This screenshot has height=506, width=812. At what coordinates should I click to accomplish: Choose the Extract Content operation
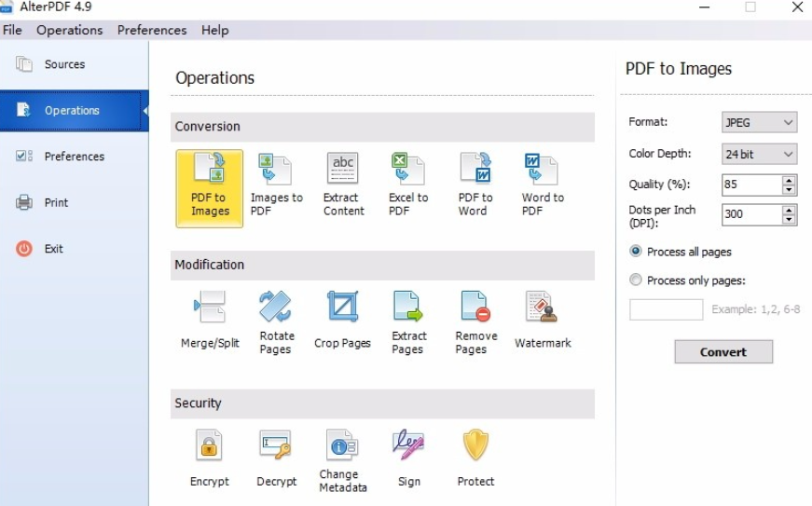click(343, 185)
